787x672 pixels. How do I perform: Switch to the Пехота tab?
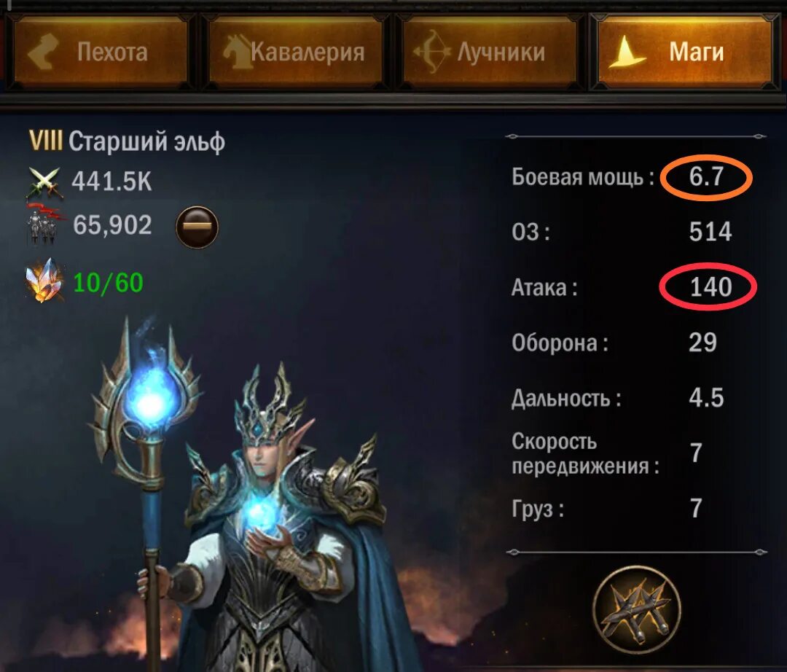(101, 52)
